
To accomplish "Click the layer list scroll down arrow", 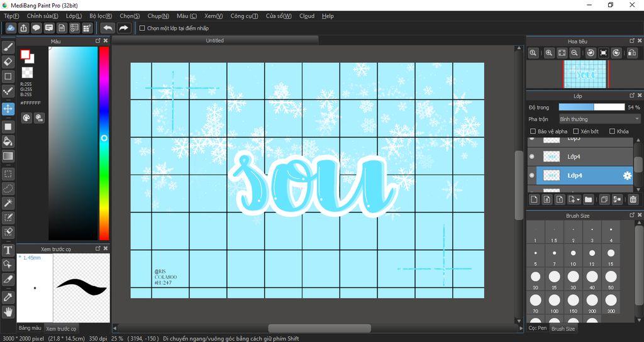I will [638, 189].
